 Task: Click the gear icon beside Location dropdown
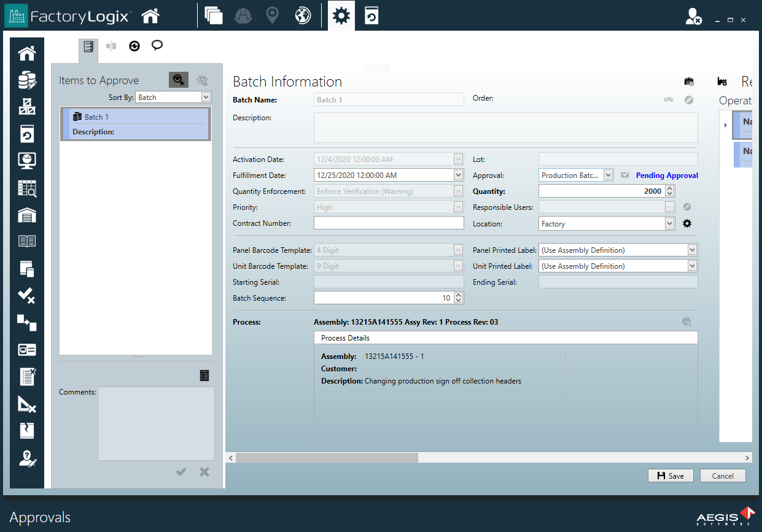point(686,223)
